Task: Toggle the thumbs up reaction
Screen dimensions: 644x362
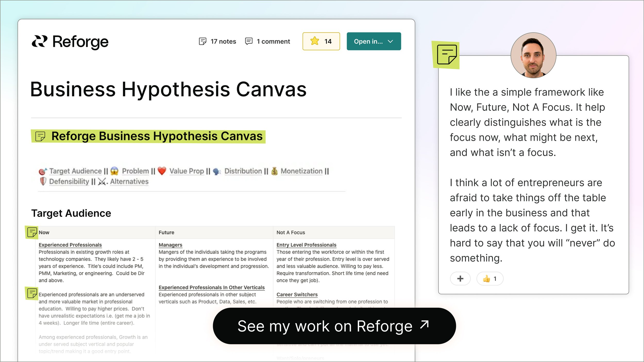Action: 490,279
